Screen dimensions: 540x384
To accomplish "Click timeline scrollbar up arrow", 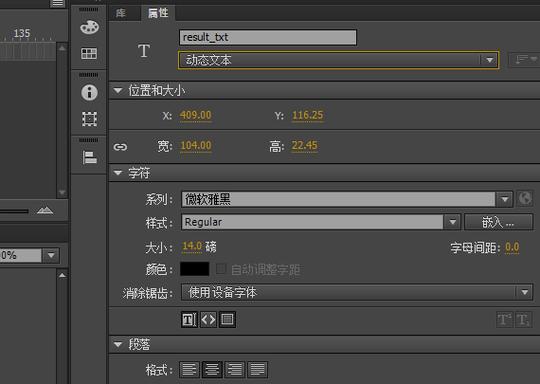I will pyautogui.click(x=62, y=48).
